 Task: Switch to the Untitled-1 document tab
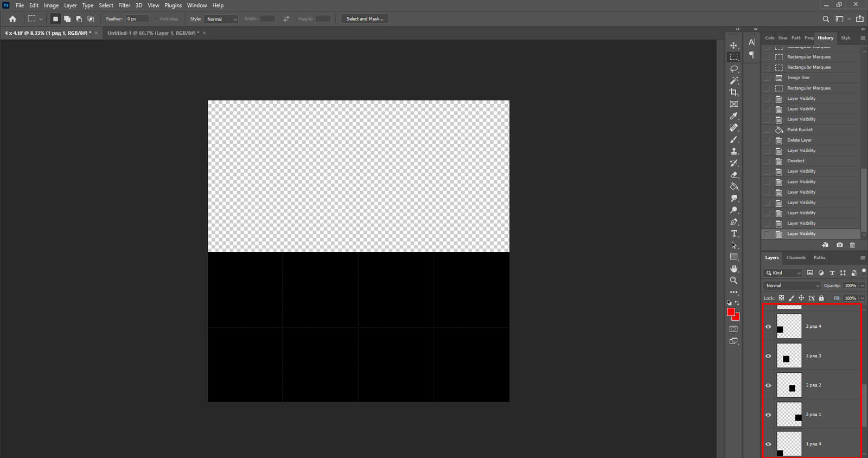click(x=153, y=33)
